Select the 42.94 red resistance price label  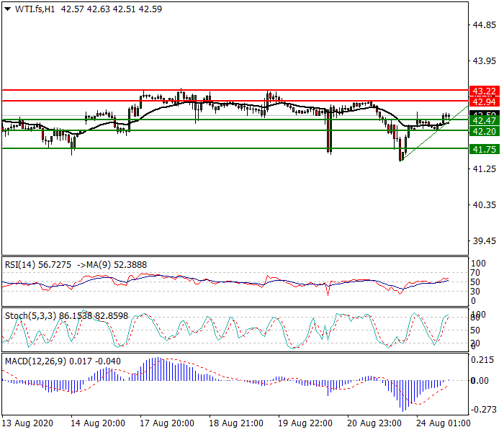485,102
